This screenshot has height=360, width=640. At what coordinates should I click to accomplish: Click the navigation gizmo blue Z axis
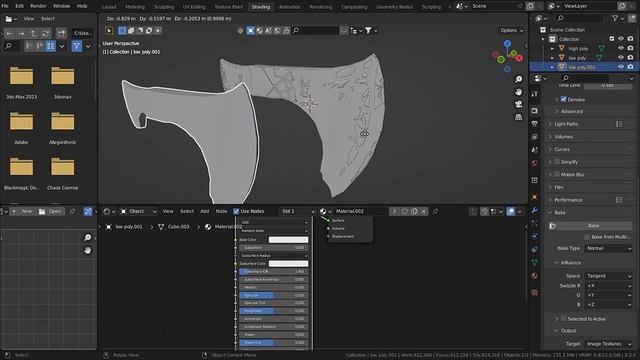507,43
